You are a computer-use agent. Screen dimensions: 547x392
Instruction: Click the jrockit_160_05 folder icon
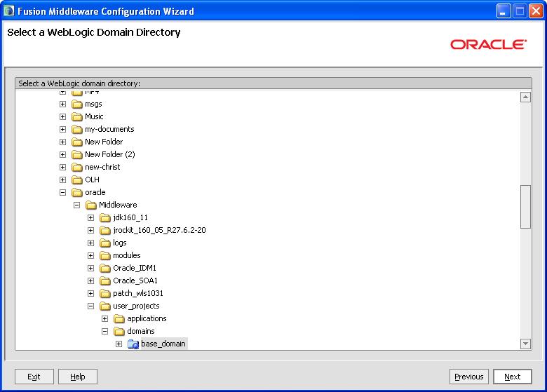pos(104,231)
